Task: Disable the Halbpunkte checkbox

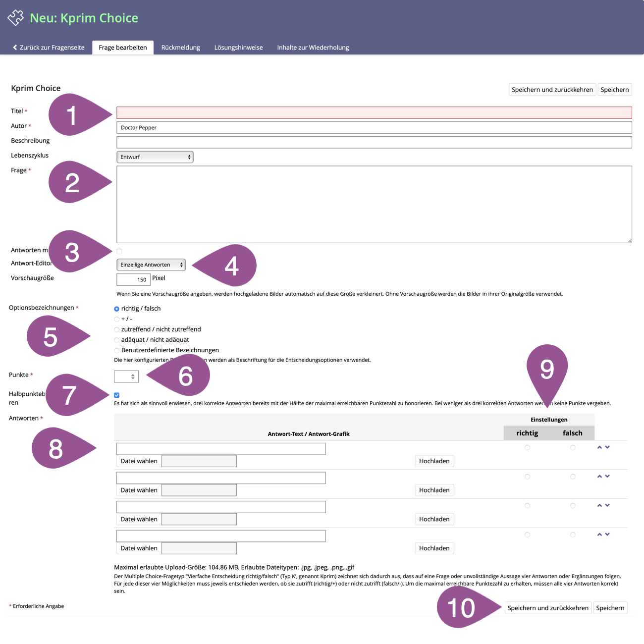Action: (117, 395)
